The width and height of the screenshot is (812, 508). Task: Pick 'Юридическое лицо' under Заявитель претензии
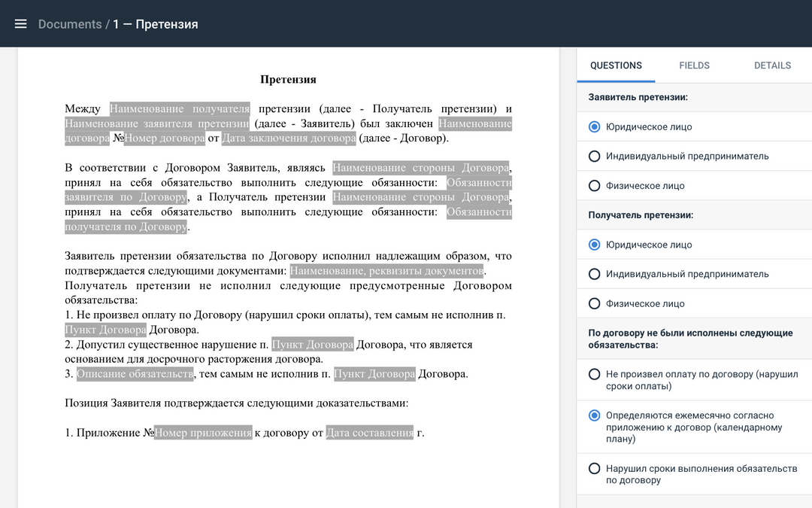[595, 127]
